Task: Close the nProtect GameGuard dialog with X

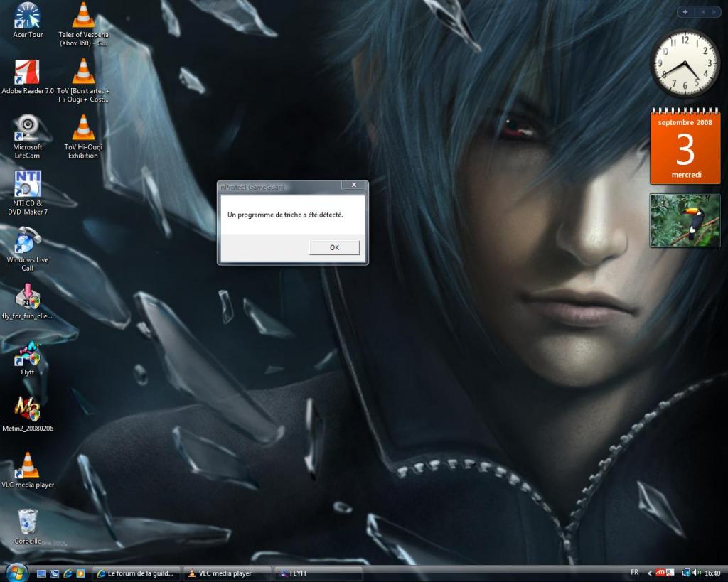Action: (x=354, y=185)
